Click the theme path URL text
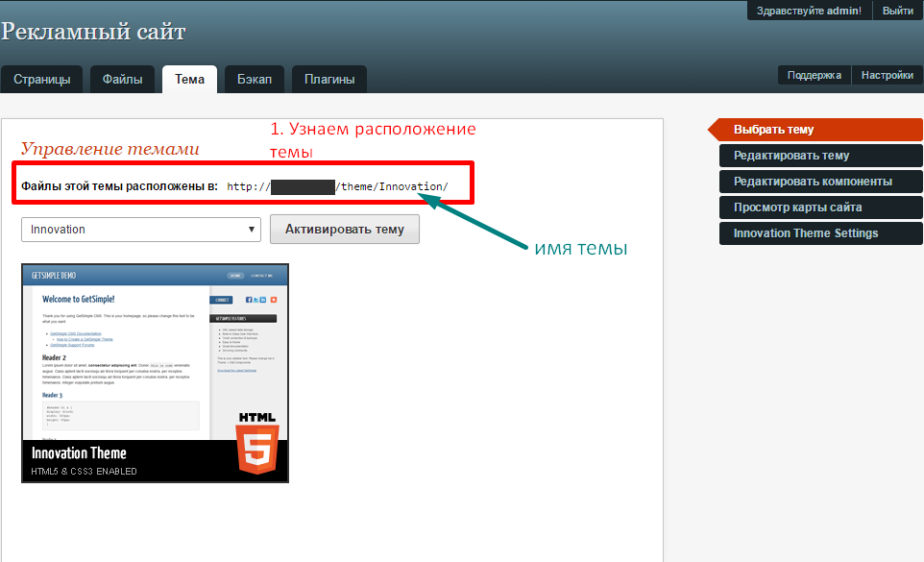The height and width of the screenshot is (562, 924). [x=337, y=186]
